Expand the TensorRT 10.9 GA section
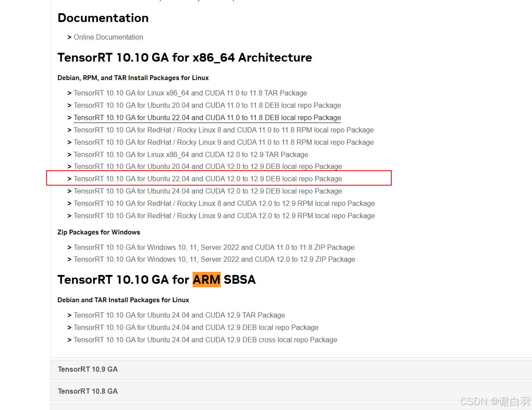 pos(291,370)
